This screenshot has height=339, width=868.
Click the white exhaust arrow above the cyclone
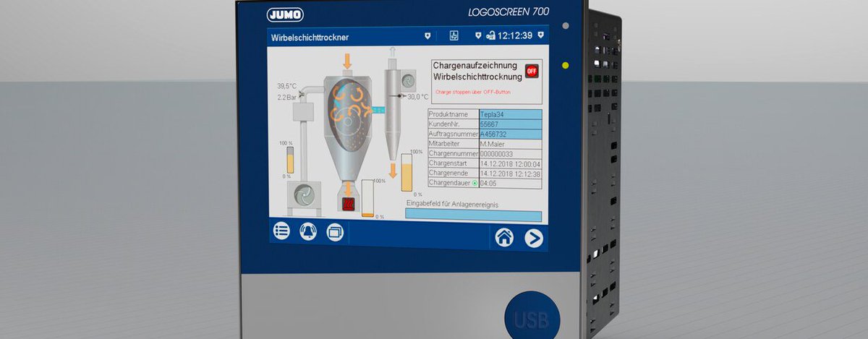(x=393, y=51)
